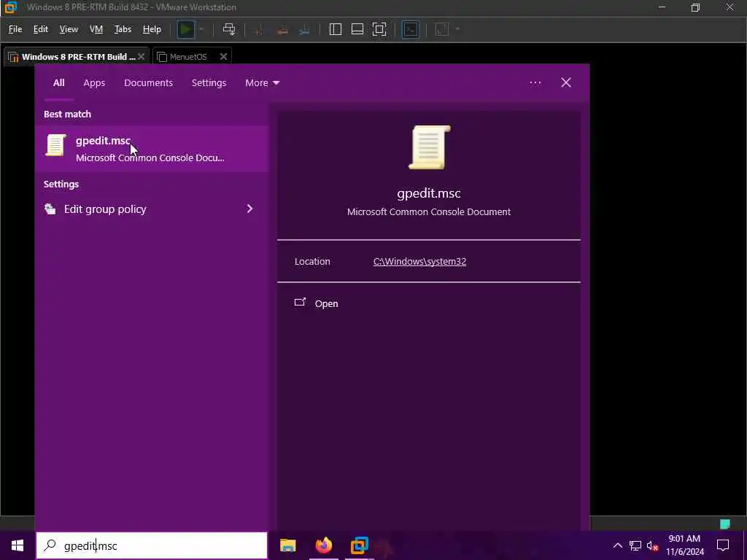Click Microsoft Common Console Document preview text
Screen dimensions: 747x560
coord(429,212)
